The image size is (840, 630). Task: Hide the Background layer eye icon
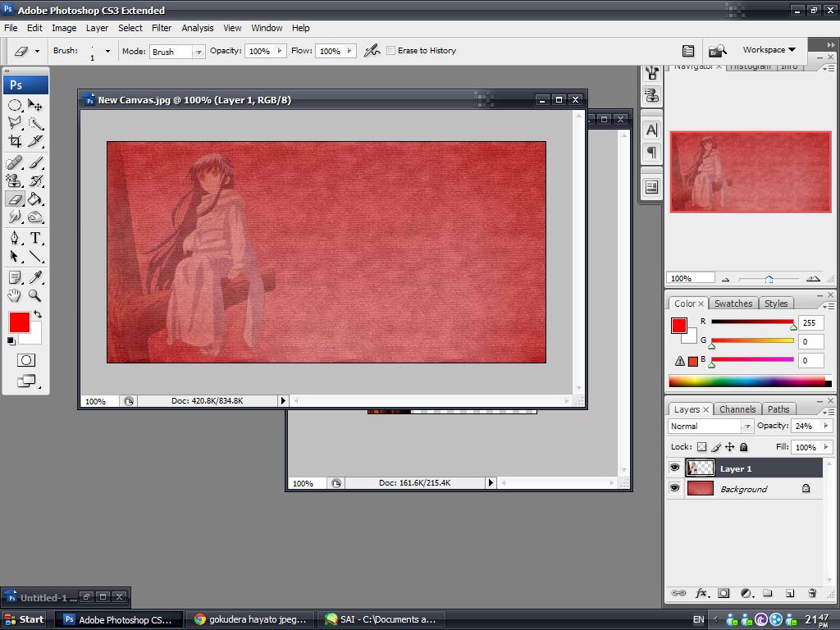675,489
